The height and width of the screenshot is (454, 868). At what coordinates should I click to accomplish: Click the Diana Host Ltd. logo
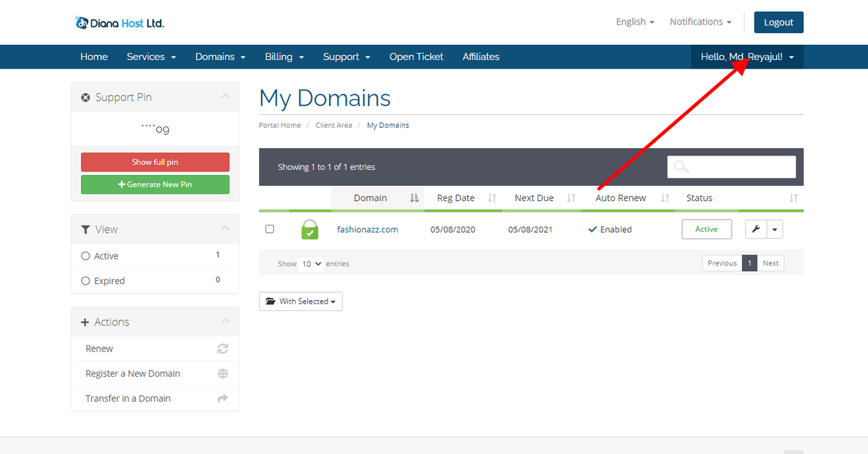120,22
